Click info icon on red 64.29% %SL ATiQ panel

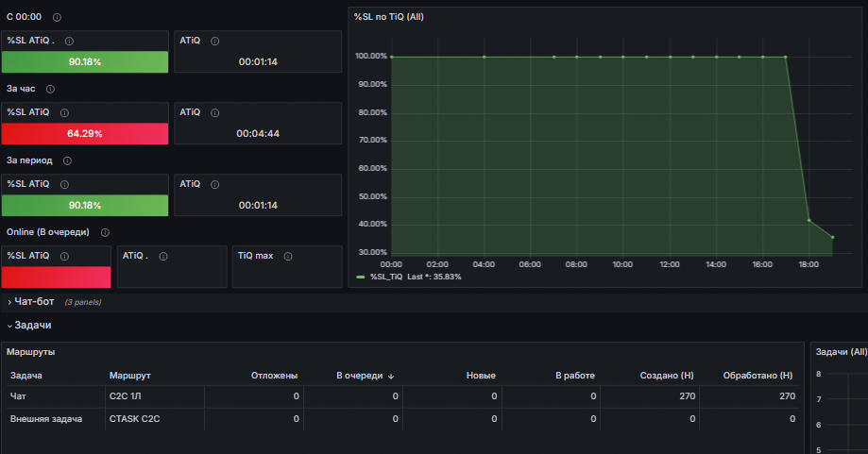coord(65,113)
